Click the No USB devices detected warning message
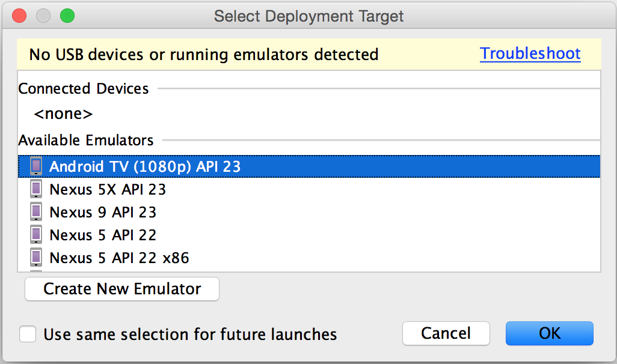 coord(204,54)
